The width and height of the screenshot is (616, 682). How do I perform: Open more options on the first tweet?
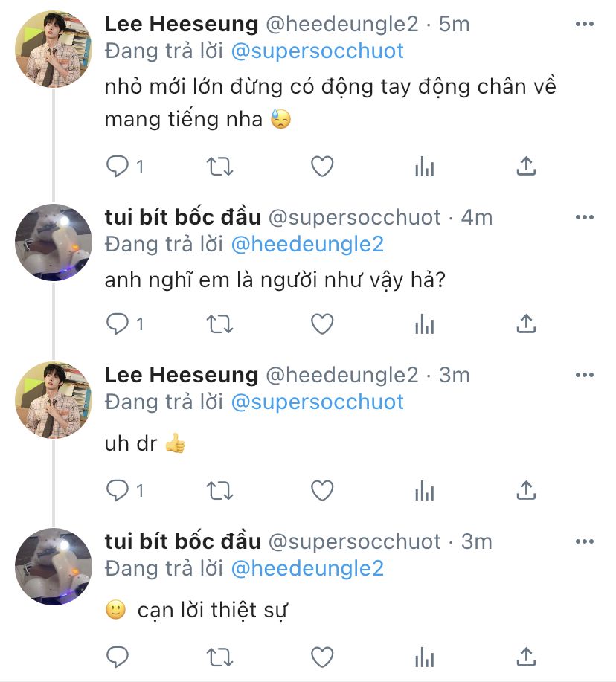[x=585, y=25]
